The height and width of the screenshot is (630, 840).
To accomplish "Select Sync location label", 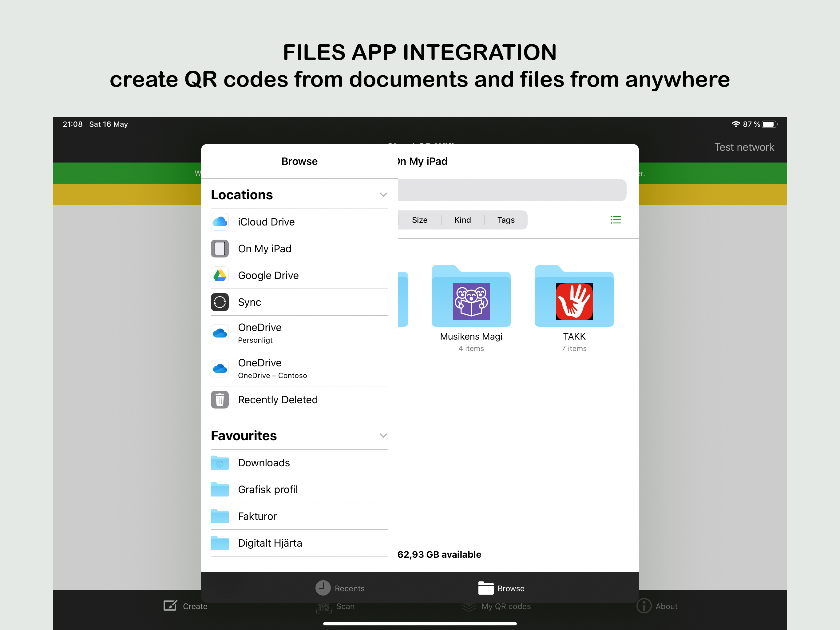I will (x=249, y=302).
